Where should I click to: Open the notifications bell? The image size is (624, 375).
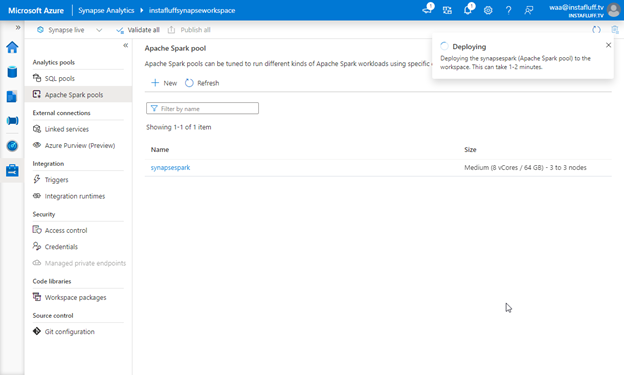pos(468,10)
